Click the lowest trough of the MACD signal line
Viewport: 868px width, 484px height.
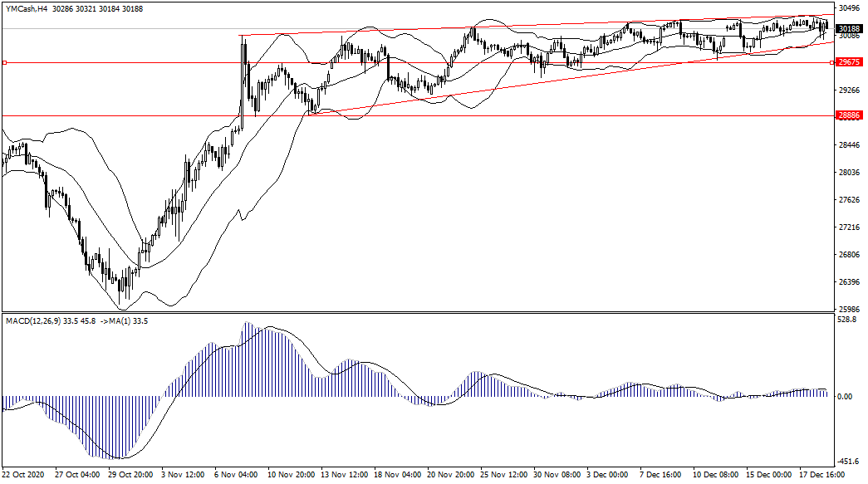coord(120,457)
